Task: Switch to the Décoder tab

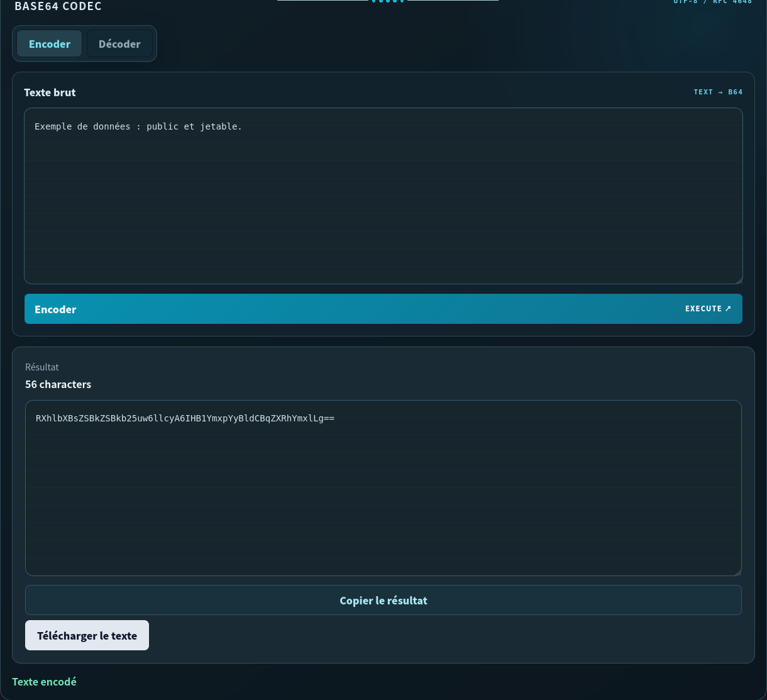Action: point(119,44)
